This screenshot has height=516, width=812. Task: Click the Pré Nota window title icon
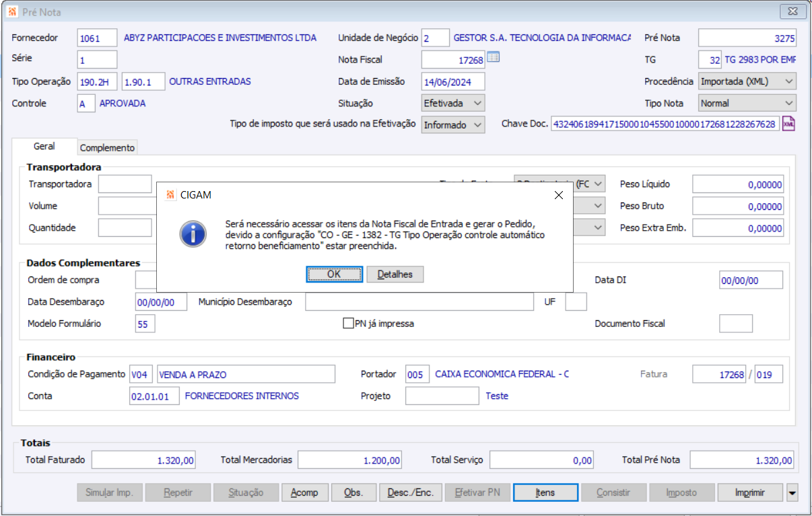tap(11, 11)
